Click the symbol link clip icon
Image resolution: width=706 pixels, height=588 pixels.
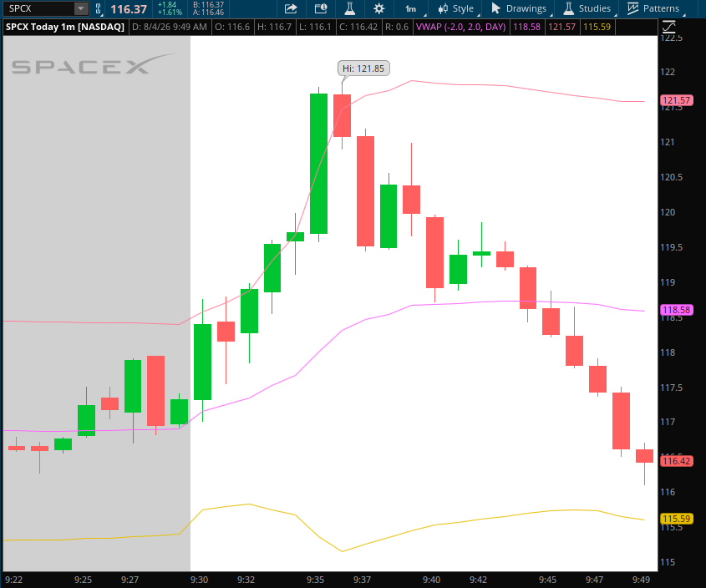click(x=99, y=8)
